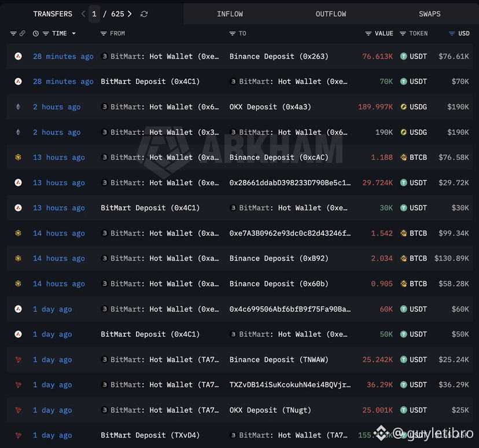The height and width of the screenshot is (448, 479).
Task: Open Binance Deposit (TNWAW) entity
Action: pyautogui.click(x=279, y=359)
